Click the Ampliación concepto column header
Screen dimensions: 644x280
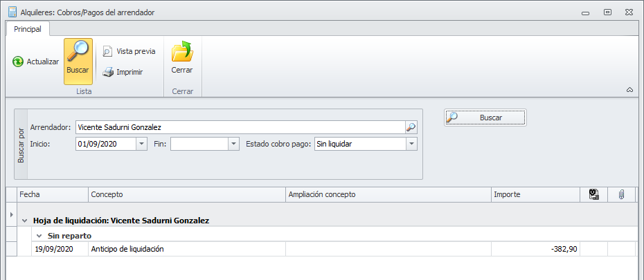(388, 195)
